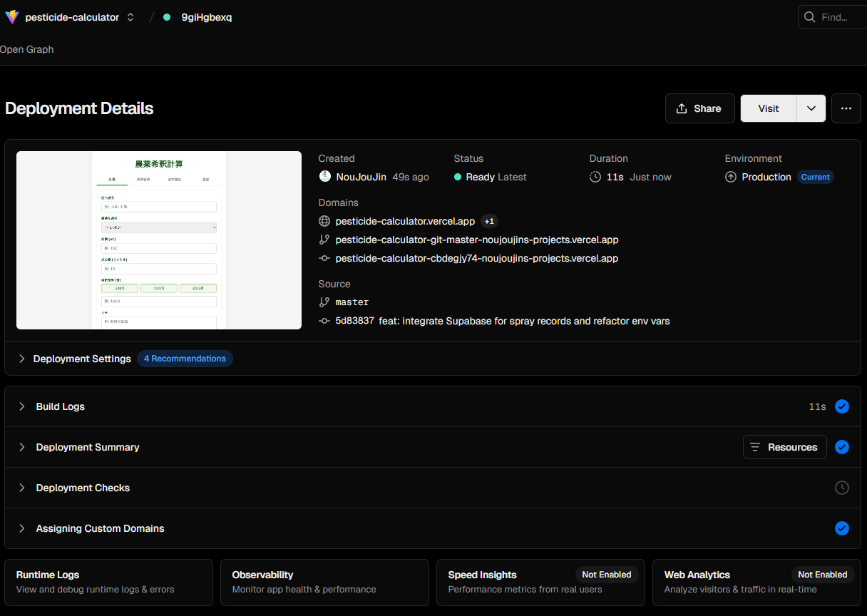This screenshot has height=616, width=867.
Task: Open the deployment preview thumbnail
Action: coord(159,240)
